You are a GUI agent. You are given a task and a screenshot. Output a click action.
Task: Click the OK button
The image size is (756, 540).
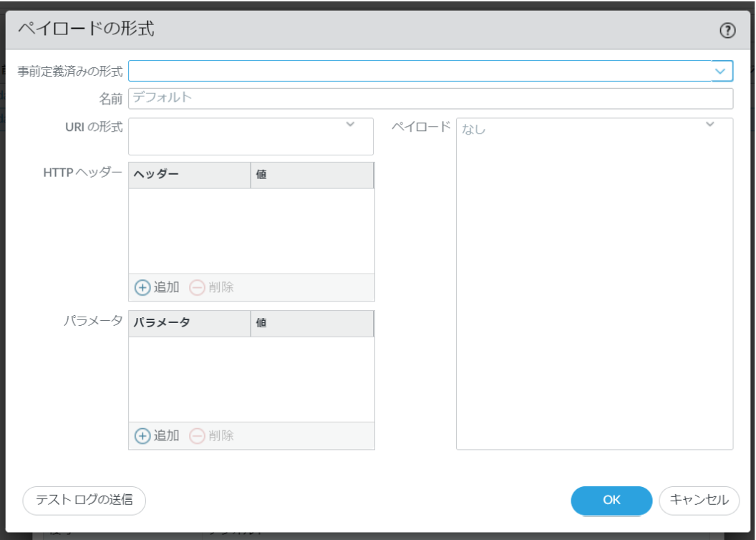point(611,501)
